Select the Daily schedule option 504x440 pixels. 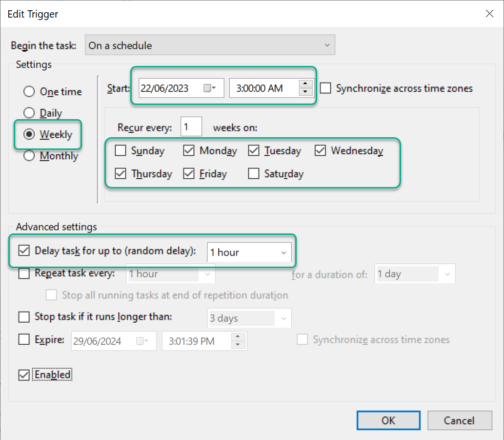pos(28,113)
